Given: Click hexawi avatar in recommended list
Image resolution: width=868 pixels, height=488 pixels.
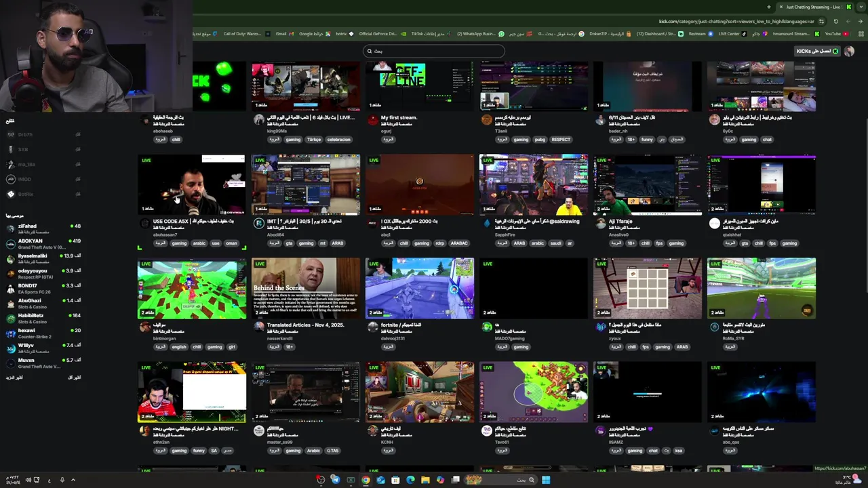Looking at the screenshot, I should (11, 333).
